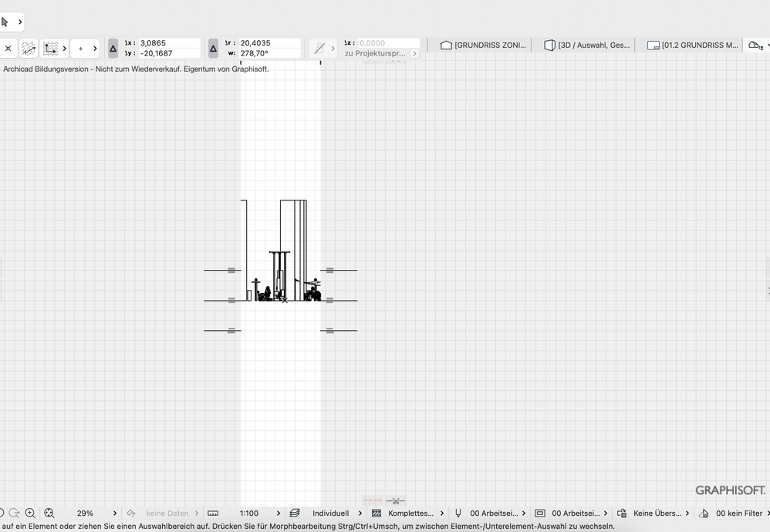
Task: Click the upper left story level line marker
Action: [x=231, y=270]
